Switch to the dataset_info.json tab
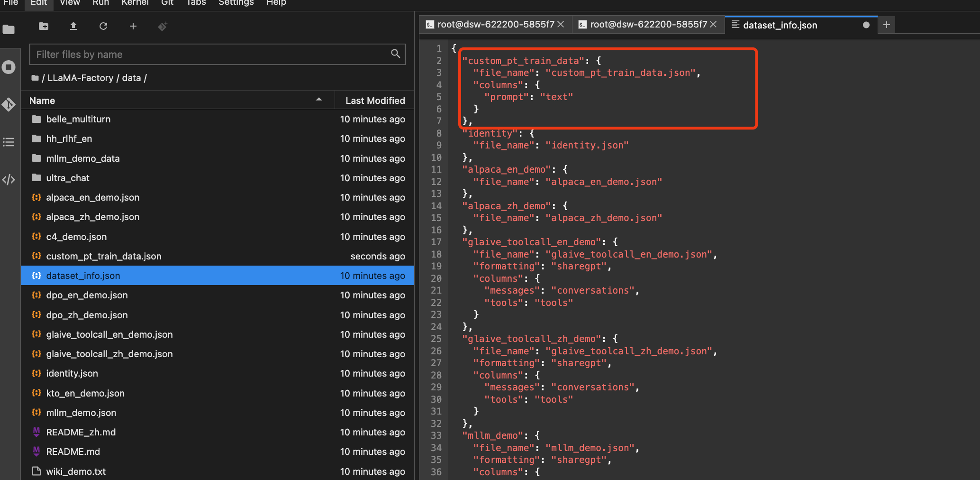 pyautogui.click(x=780, y=25)
